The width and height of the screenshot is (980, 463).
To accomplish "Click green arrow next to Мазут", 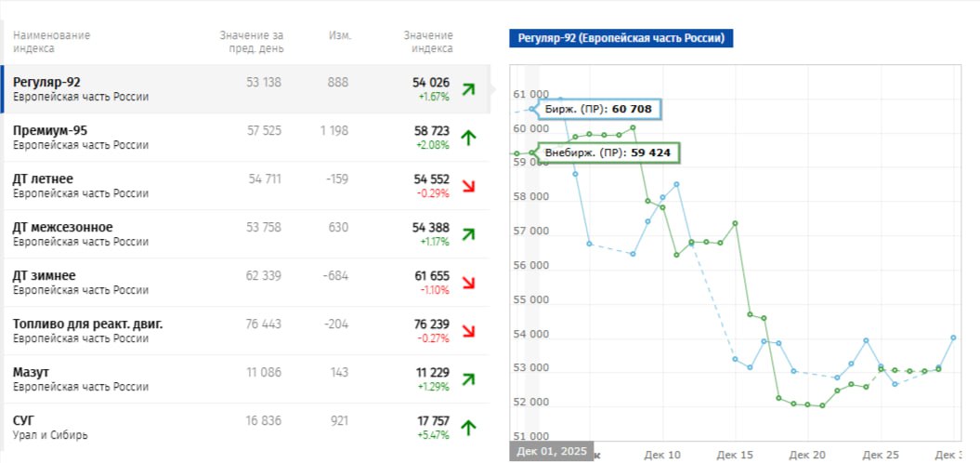I will (468, 379).
